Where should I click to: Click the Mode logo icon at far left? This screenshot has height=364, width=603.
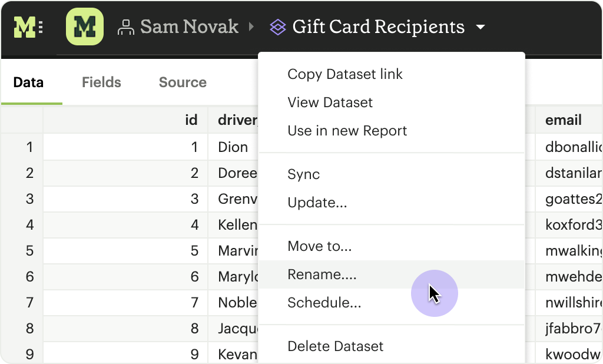pos(28,27)
